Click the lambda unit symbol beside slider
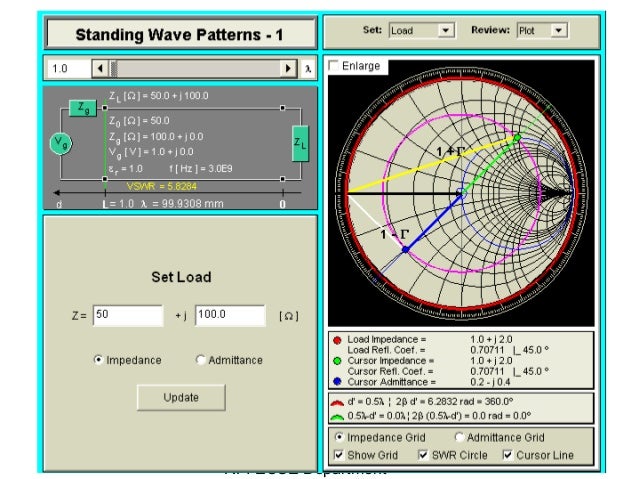This screenshot has width=638, height=479. point(308,69)
